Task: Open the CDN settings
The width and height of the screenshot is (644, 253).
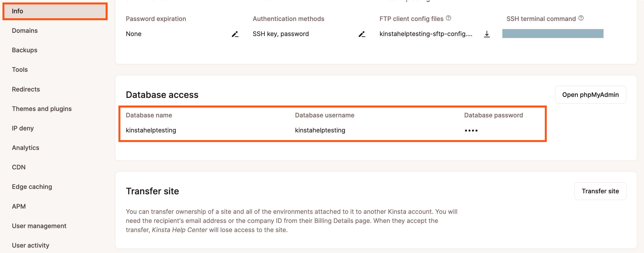Action: click(x=19, y=167)
